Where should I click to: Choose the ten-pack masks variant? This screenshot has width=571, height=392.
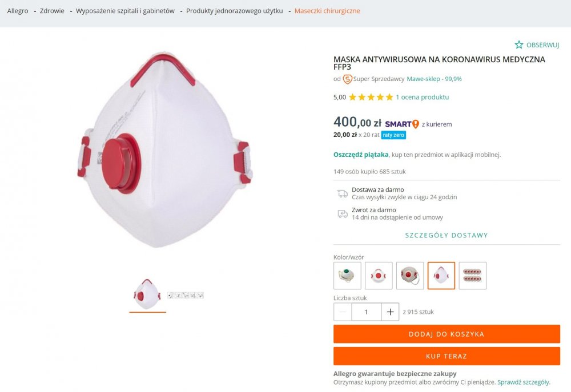coord(472,276)
